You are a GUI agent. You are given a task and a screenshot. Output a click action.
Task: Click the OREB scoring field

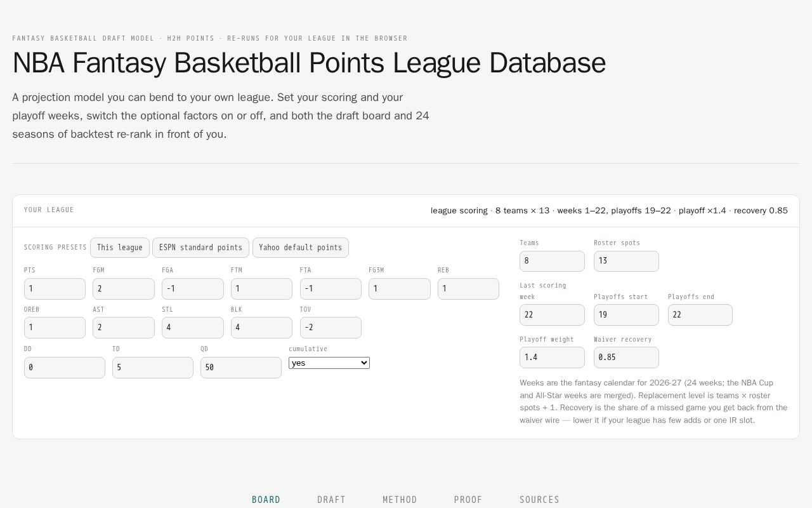click(x=55, y=328)
